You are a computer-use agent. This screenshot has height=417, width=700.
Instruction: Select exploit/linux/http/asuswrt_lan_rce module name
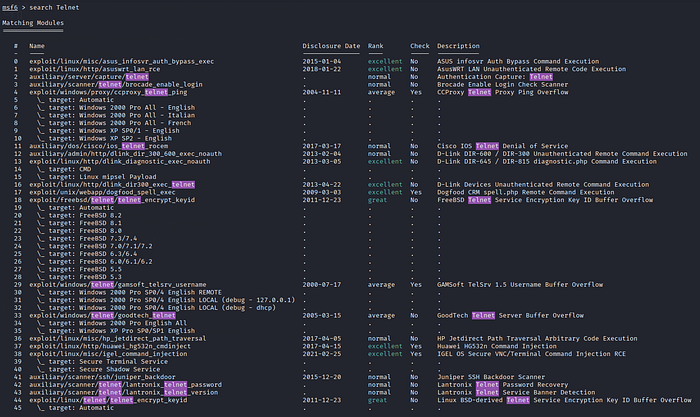click(95, 69)
